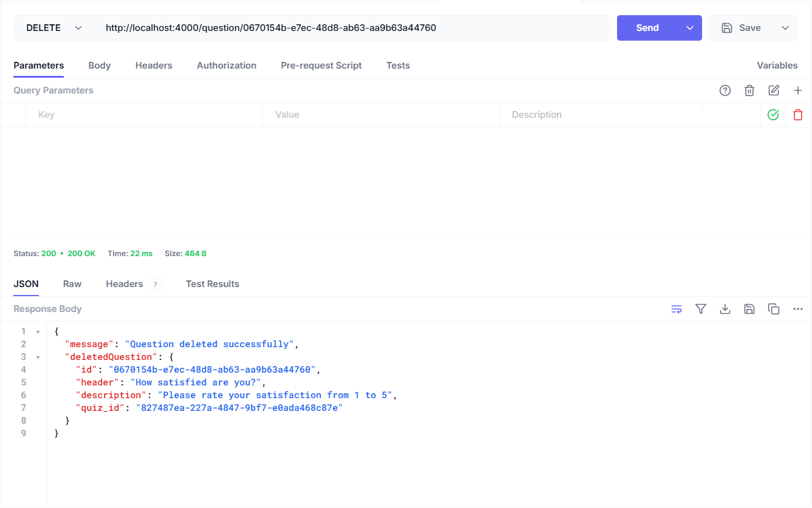The width and height of the screenshot is (812, 508).
Task: Click the trash icon to delete all parameters
Action: 749,90
